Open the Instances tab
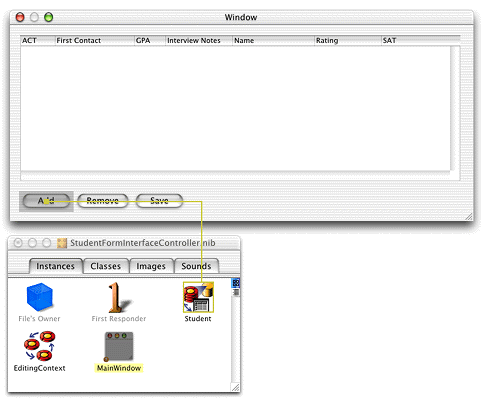The image size is (486, 404). [55, 266]
